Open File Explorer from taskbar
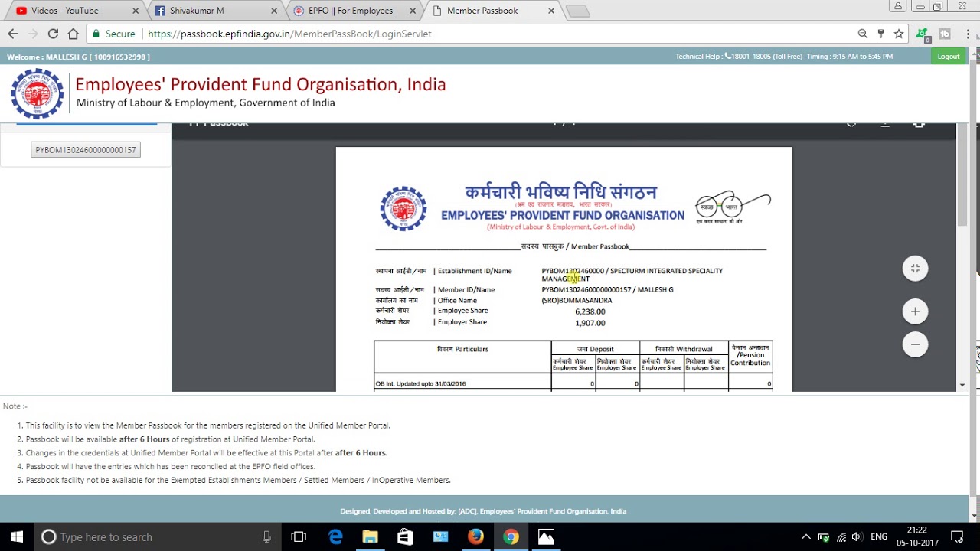This screenshot has height=551, width=980. pos(370,536)
